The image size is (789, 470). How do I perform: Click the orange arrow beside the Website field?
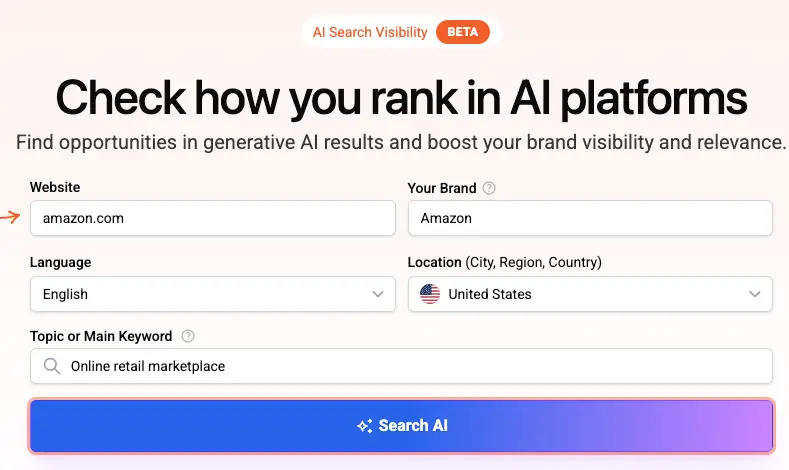click(11, 217)
